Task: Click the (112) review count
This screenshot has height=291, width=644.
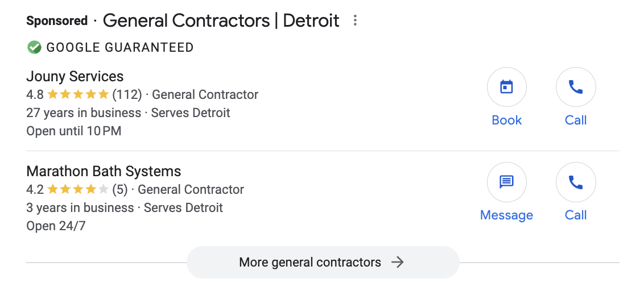Action: click(127, 95)
